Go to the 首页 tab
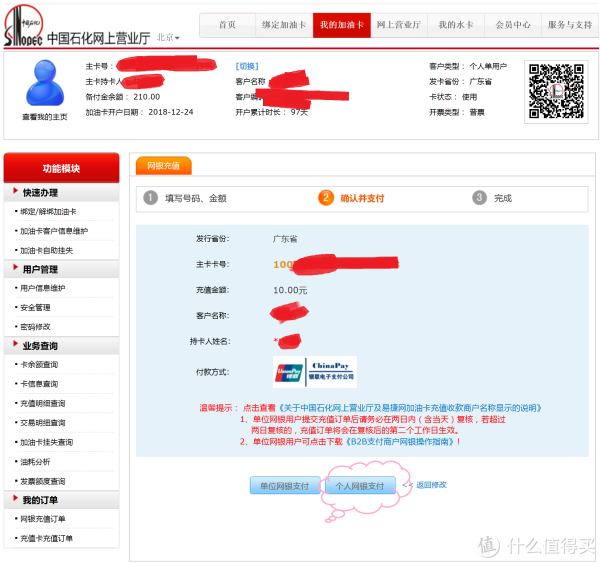600x563 pixels. 227,25
